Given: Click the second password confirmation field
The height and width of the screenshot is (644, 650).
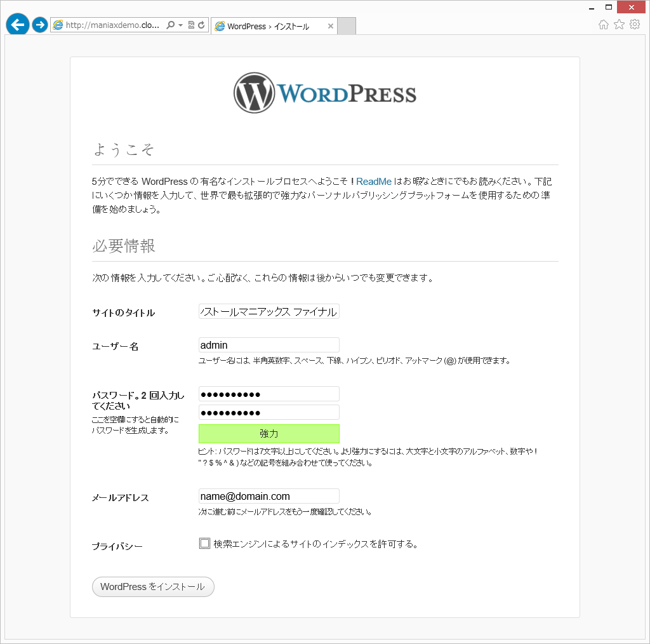Looking at the screenshot, I should pos(269,413).
